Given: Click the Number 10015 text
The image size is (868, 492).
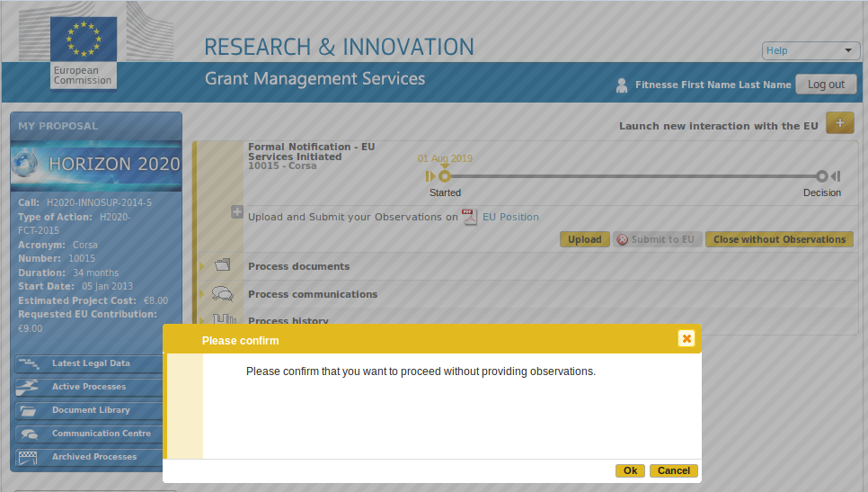Looking at the screenshot, I should tap(57, 259).
